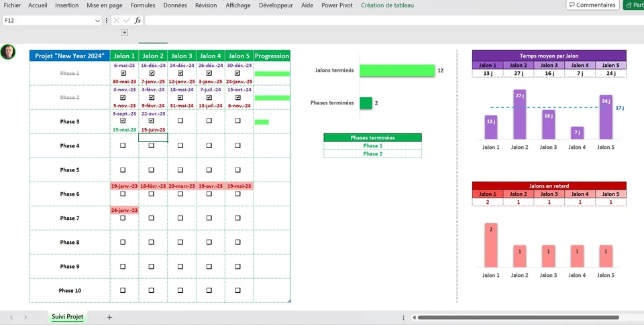The height and width of the screenshot is (325, 644).
Task: Click the Phase 1 progression bar
Action: click(272, 74)
